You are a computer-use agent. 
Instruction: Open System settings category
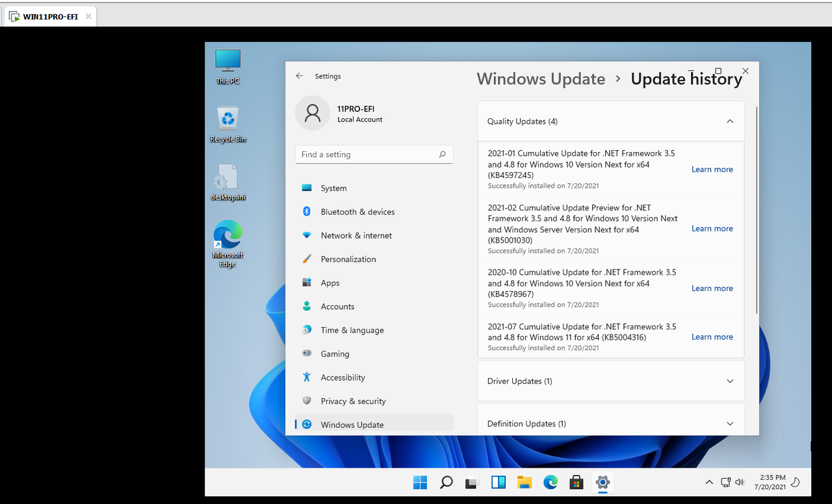tap(374, 188)
